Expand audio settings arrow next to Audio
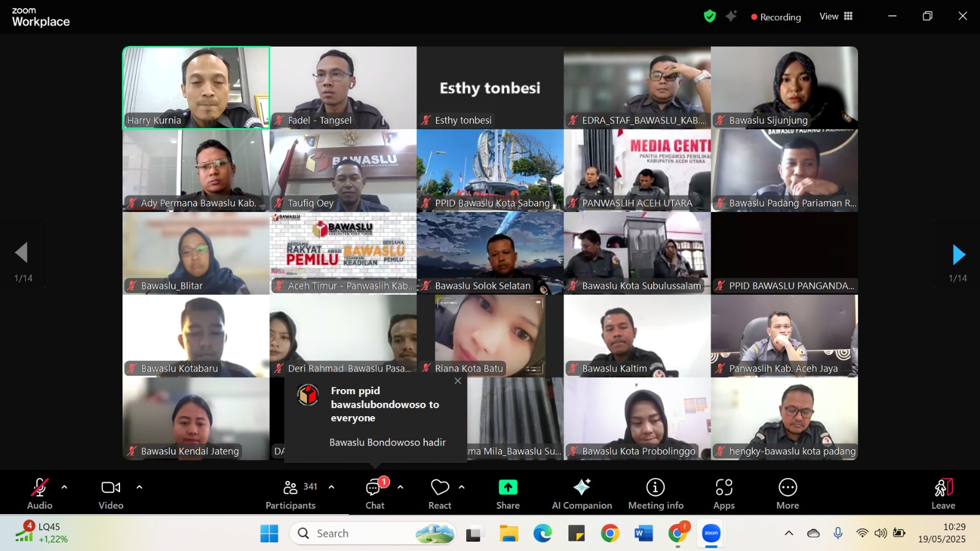Viewport: 980px width, 551px height. point(64,487)
